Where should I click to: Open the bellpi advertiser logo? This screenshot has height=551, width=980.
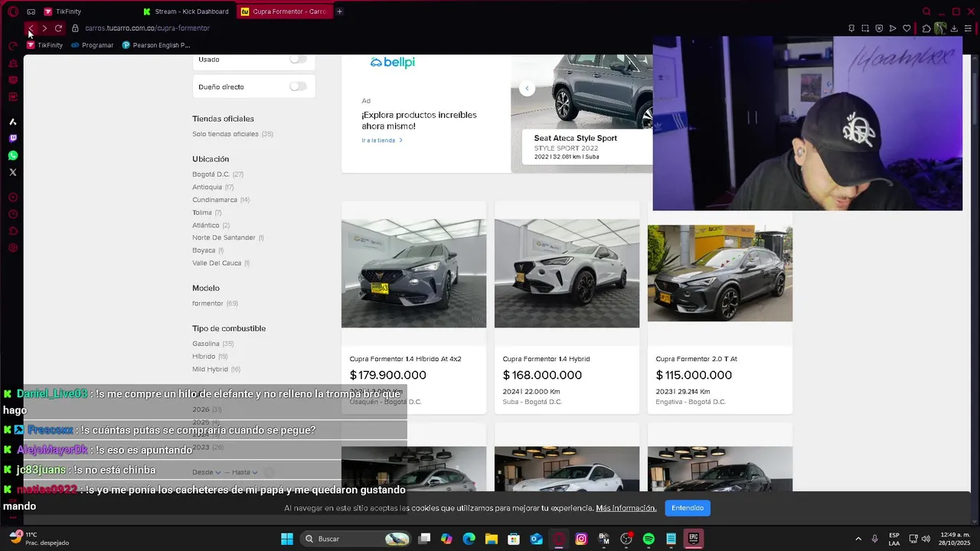tap(392, 63)
